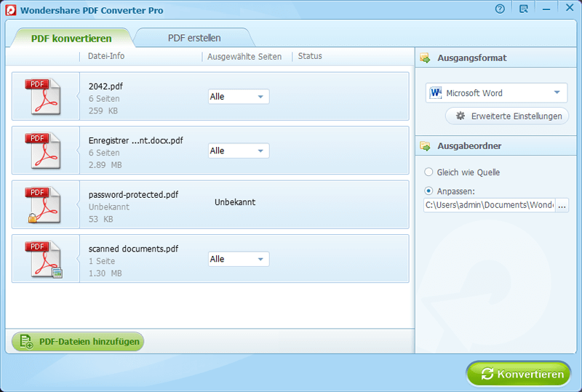The height and width of the screenshot is (392, 582).
Task: Click the 259 KB size text
Action: pyautogui.click(x=103, y=111)
